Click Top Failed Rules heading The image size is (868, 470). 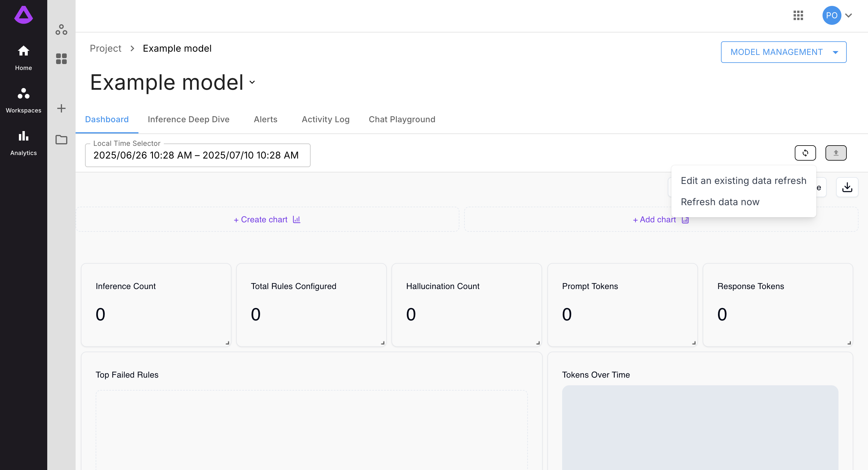tap(127, 375)
